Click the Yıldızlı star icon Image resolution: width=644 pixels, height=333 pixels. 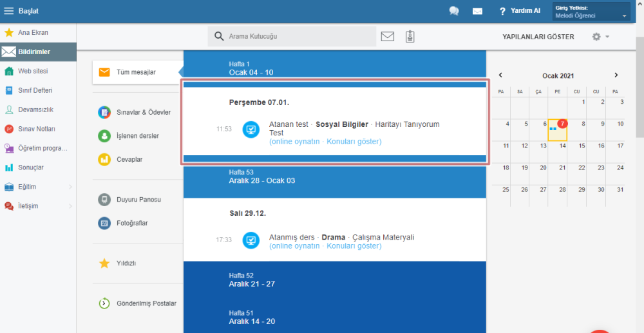pos(104,263)
